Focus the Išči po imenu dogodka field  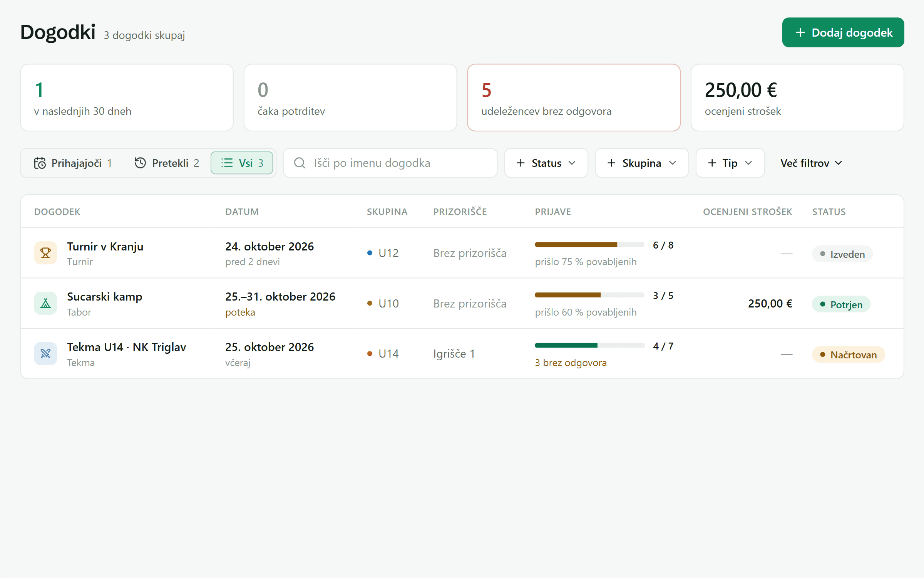click(x=390, y=163)
